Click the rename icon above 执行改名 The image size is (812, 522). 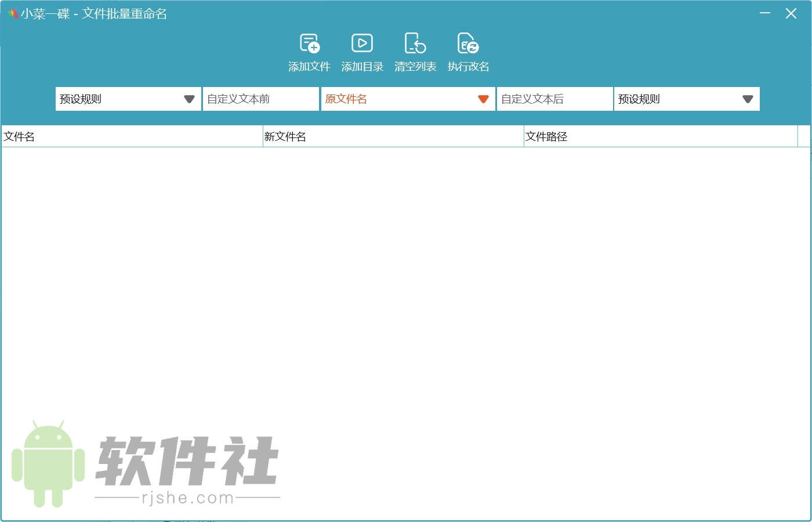pos(467,42)
